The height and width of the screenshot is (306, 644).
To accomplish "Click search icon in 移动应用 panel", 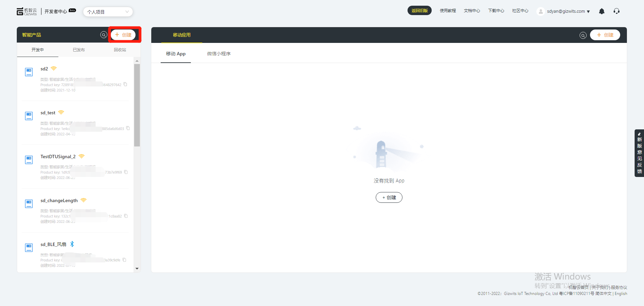I will 583,35.
